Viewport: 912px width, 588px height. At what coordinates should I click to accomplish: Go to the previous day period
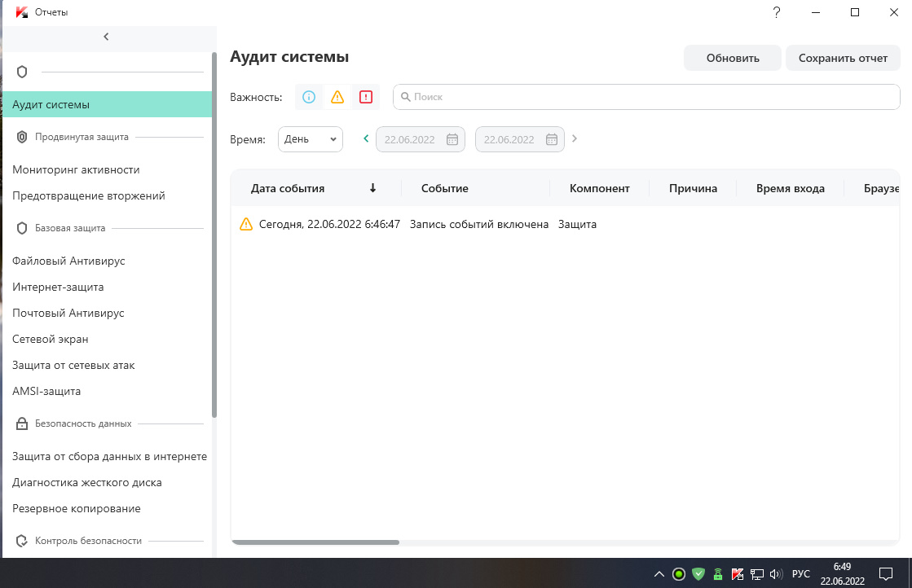366,138
